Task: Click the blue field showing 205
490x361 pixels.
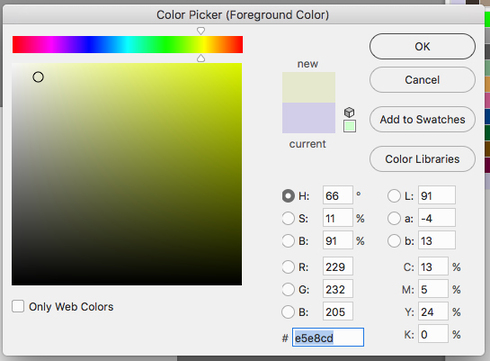Action: pos(338,312)
